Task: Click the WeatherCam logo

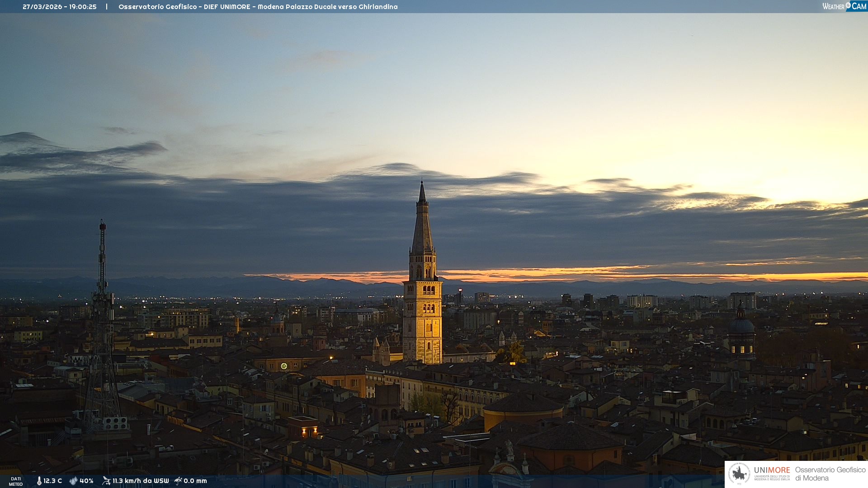Action: (844, 6)
